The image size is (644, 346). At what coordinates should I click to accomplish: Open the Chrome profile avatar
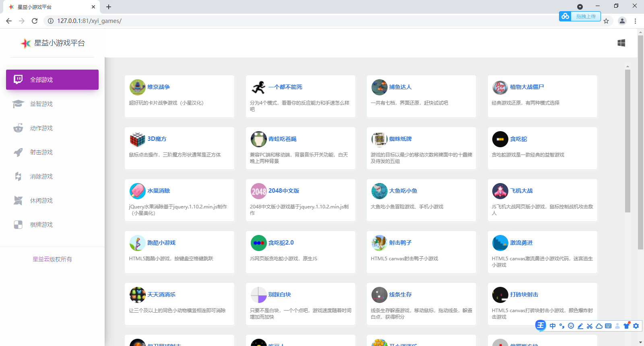tap(622, 21)
